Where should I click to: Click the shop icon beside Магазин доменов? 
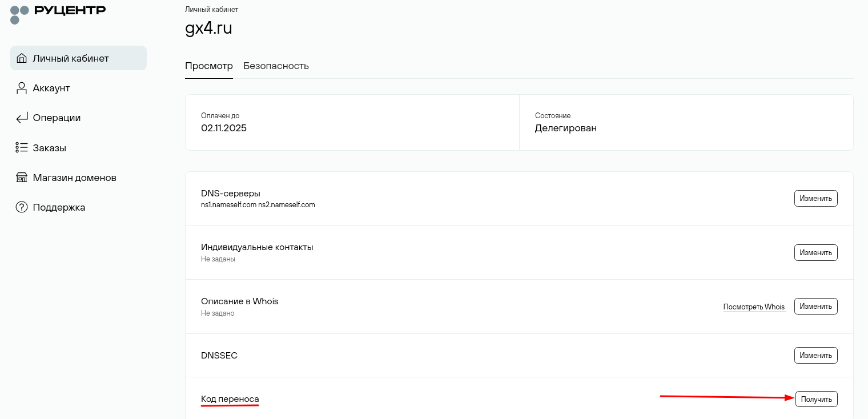22,178
